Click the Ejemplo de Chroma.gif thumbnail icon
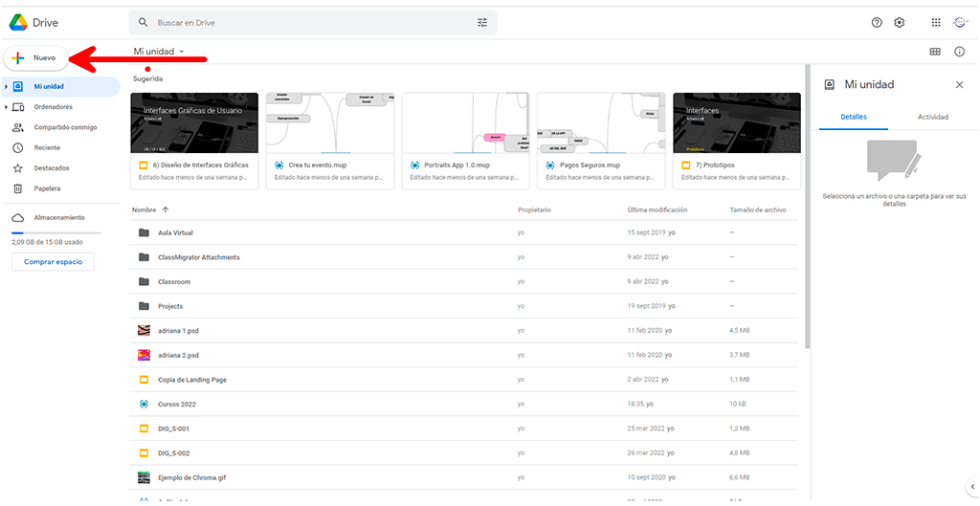The image size is (980, 506). pyautogui.click(x=144, y=477)
